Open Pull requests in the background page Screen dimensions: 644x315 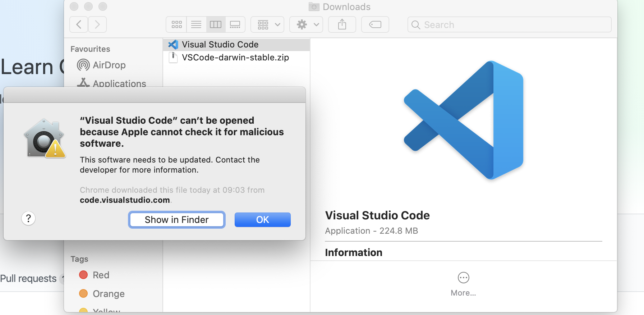28,278
